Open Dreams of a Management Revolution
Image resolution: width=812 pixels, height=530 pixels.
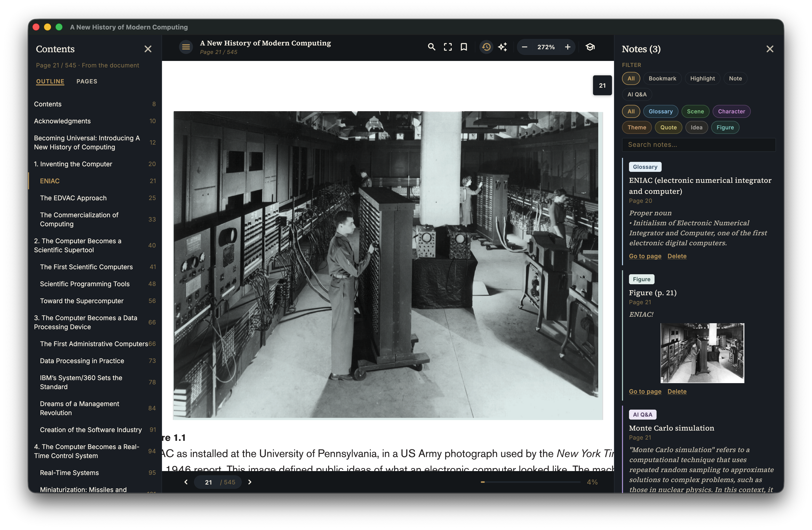pos(95,408)
